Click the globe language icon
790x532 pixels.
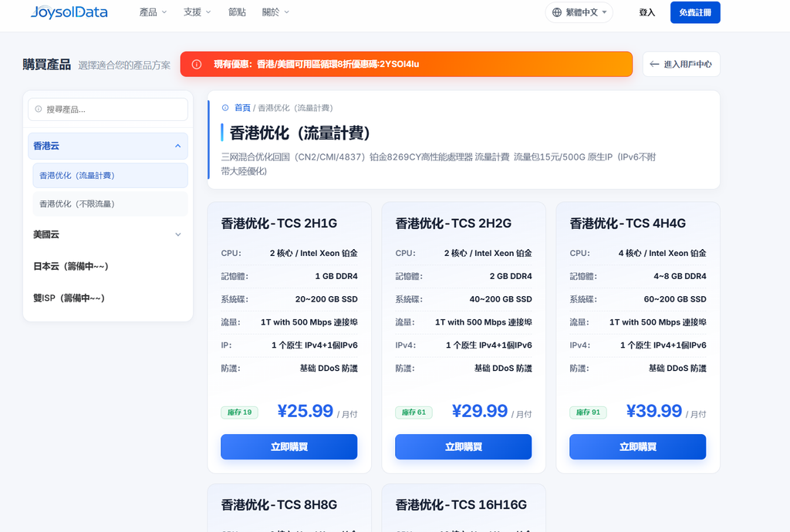[557, 12]
